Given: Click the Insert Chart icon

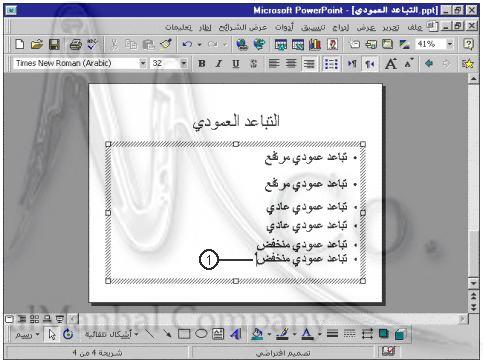Looking at the screenshot, I should point(314,44).
